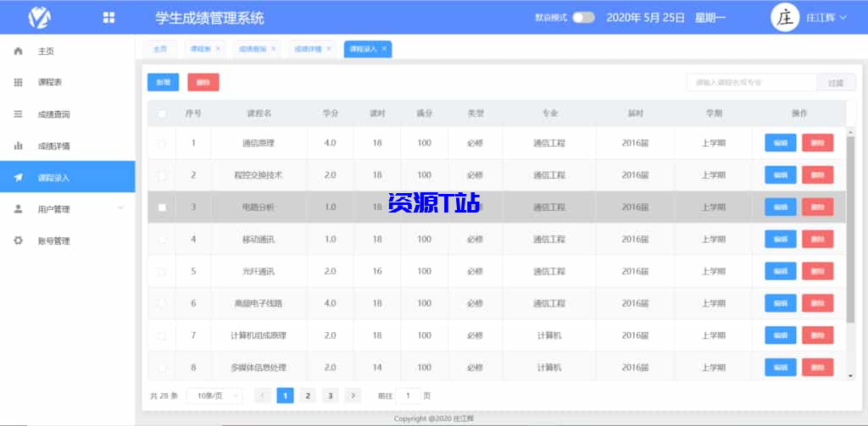
Task: Click the red delete button for 光纤通讯
Action: (x=818, y=271)
